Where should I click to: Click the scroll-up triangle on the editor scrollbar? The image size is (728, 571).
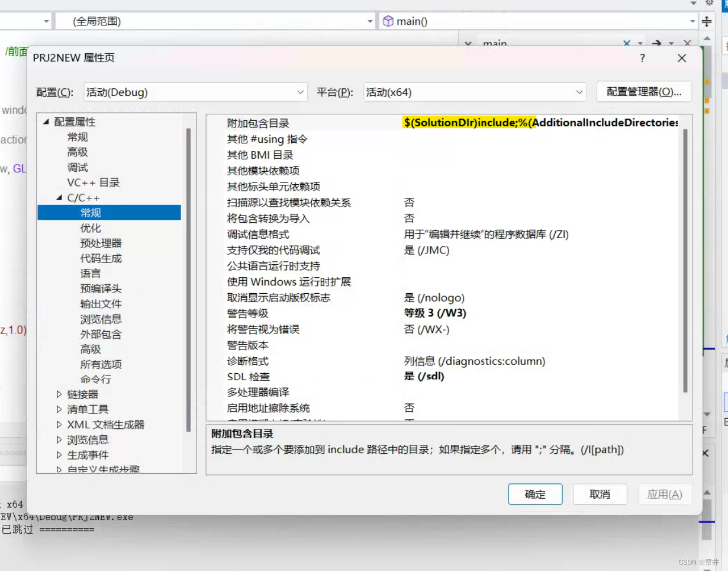pos(707,39)
